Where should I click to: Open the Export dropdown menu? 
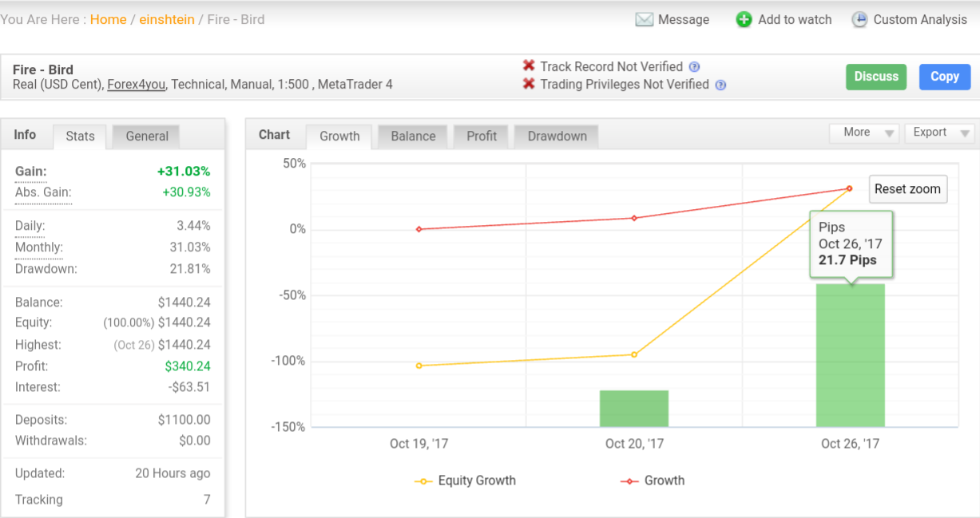[x=938, y=132]
